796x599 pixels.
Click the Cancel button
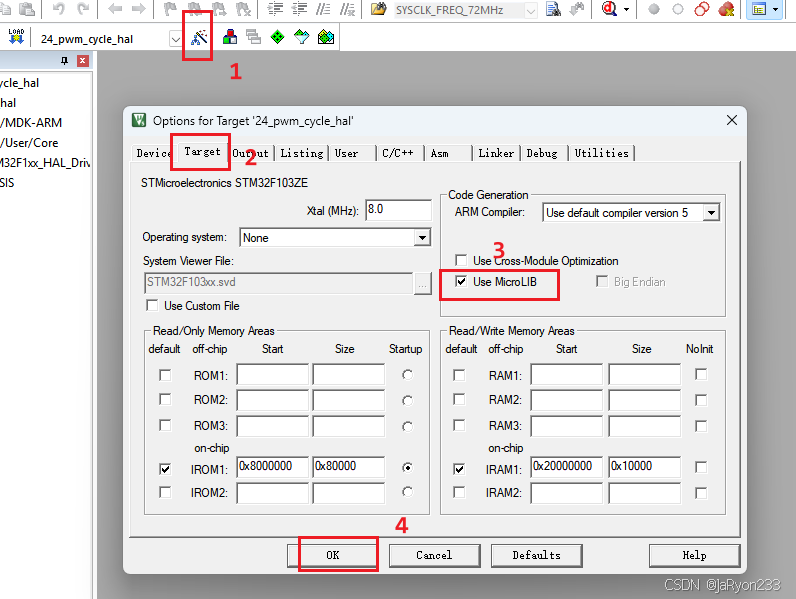(434, 555)
